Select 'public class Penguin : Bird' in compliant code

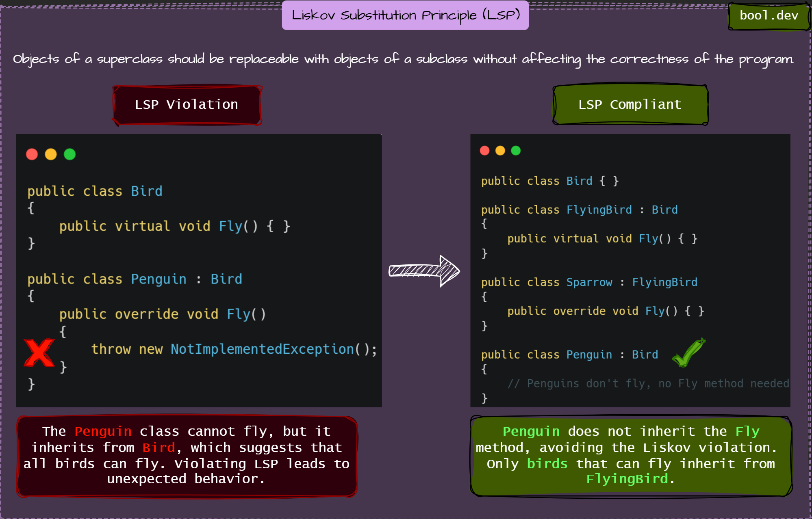point(569,355)
